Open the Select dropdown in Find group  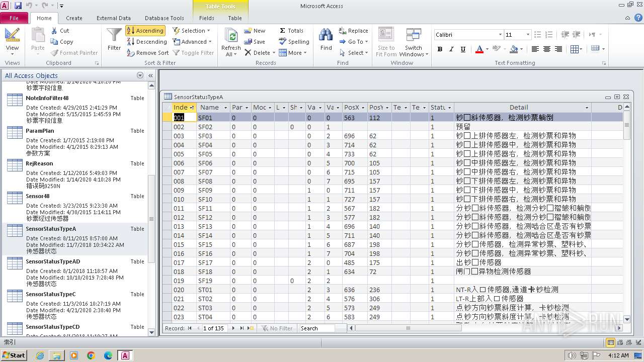[x=353, y=53]
